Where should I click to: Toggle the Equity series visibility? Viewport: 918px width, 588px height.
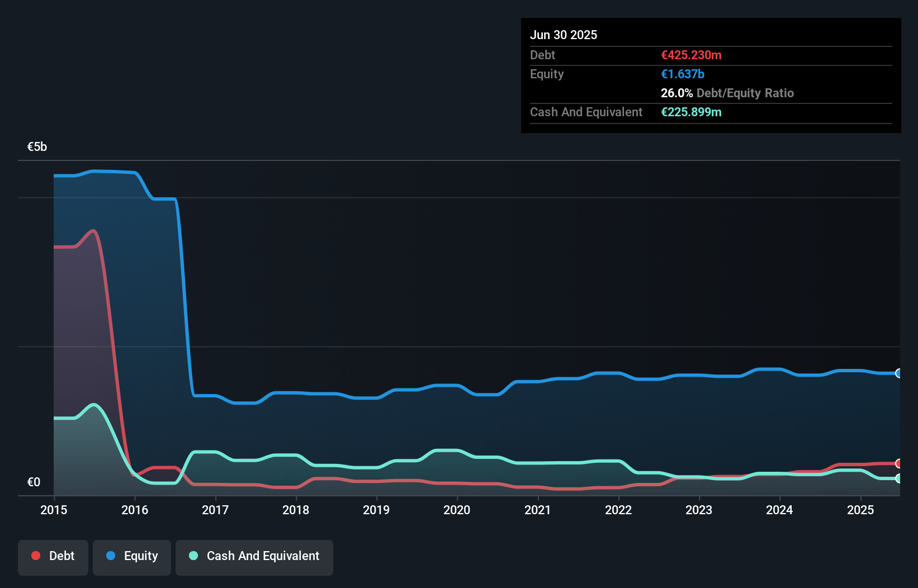[x=131, y=556]
